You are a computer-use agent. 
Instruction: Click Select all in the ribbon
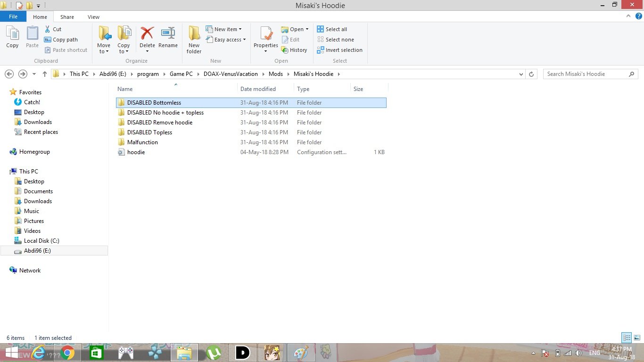point(332,29)
